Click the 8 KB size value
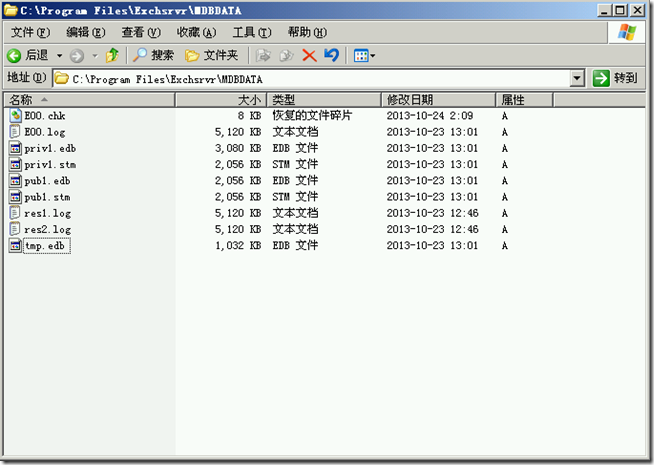 tap(249, 116)
